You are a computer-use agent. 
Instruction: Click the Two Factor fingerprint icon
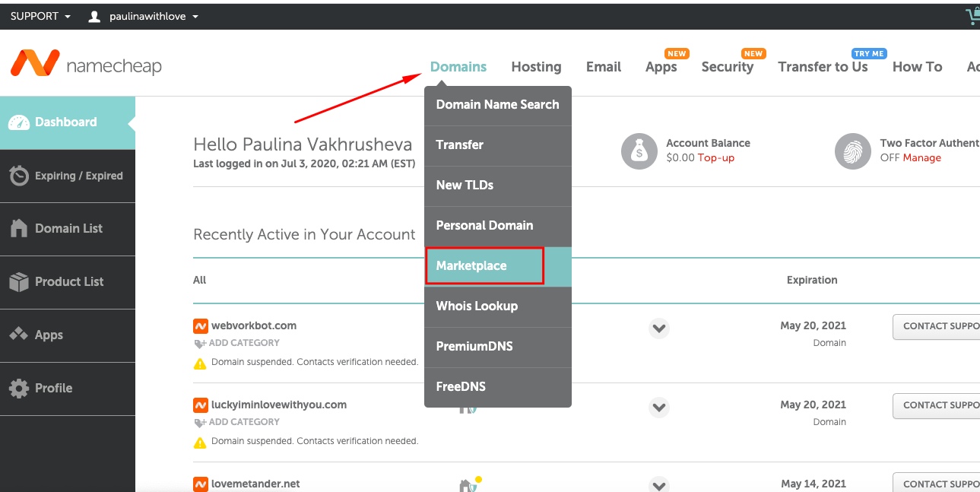[x=852, y=151]
